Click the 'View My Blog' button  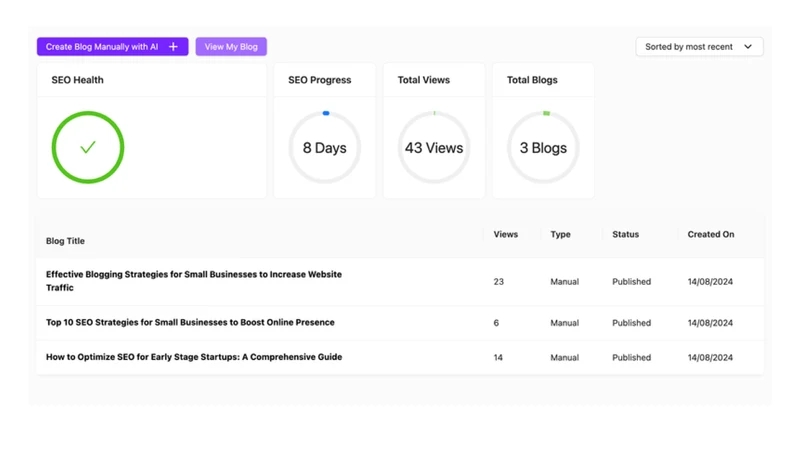pos(231,46)
